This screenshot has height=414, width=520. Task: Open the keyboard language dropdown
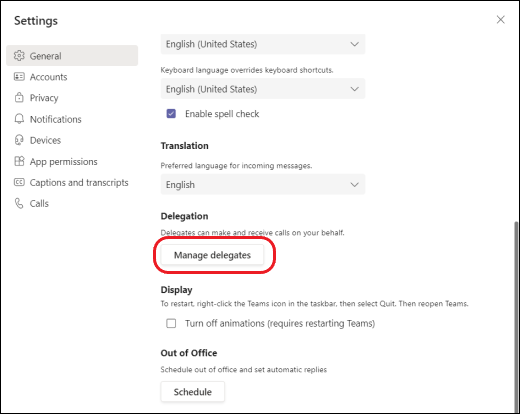point(263,89)
